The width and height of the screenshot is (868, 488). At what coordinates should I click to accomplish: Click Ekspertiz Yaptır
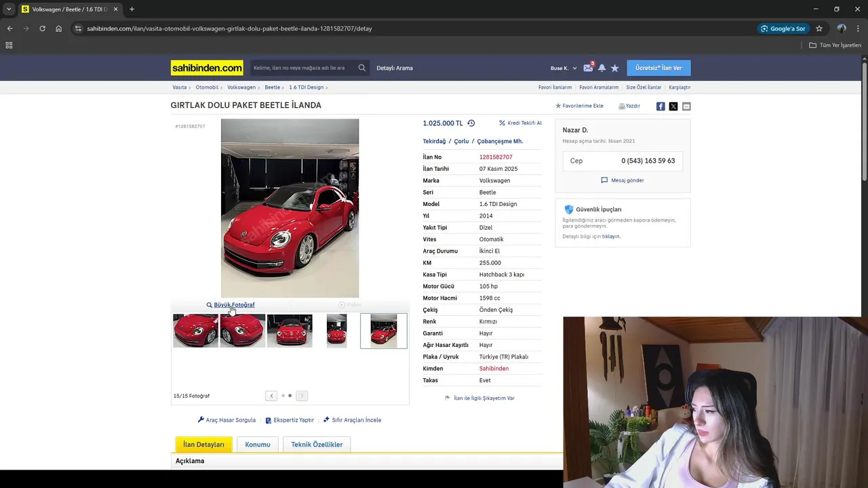(x=290, y=420)
